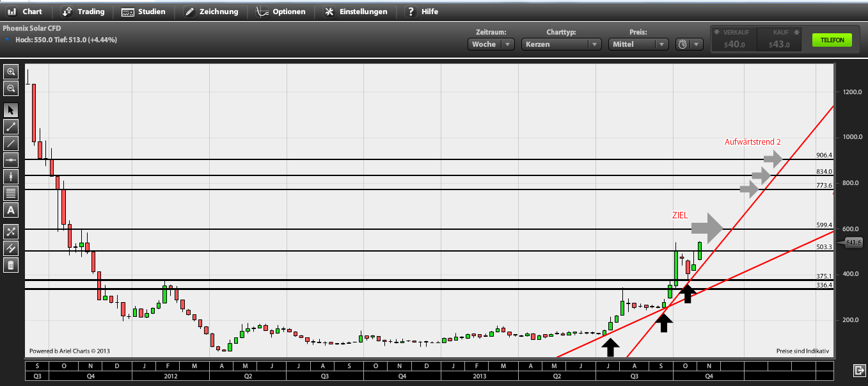Viewport: 868px width, 386px height.
Task: Open the Hilfe menu
Action: (423, 12)
